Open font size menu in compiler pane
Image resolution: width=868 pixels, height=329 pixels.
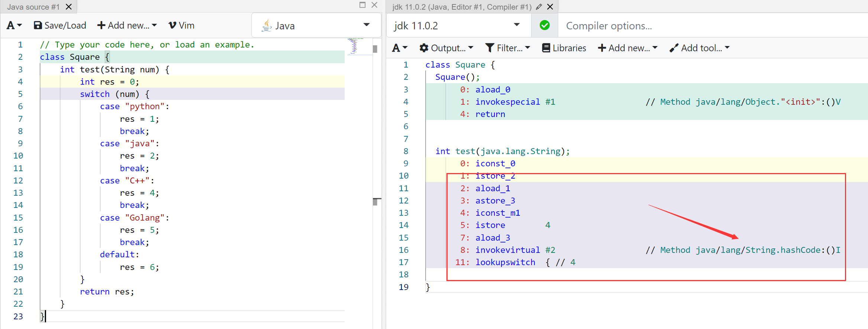[400, 48]
